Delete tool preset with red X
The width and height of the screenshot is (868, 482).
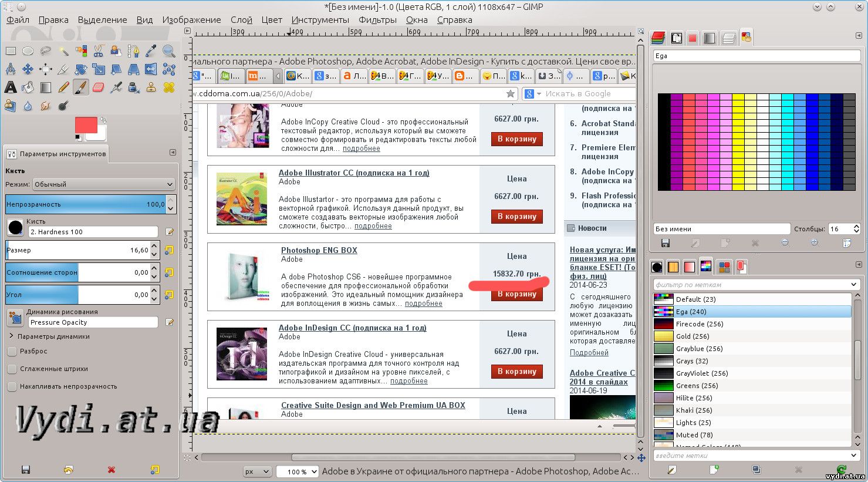tap(112, 470)
